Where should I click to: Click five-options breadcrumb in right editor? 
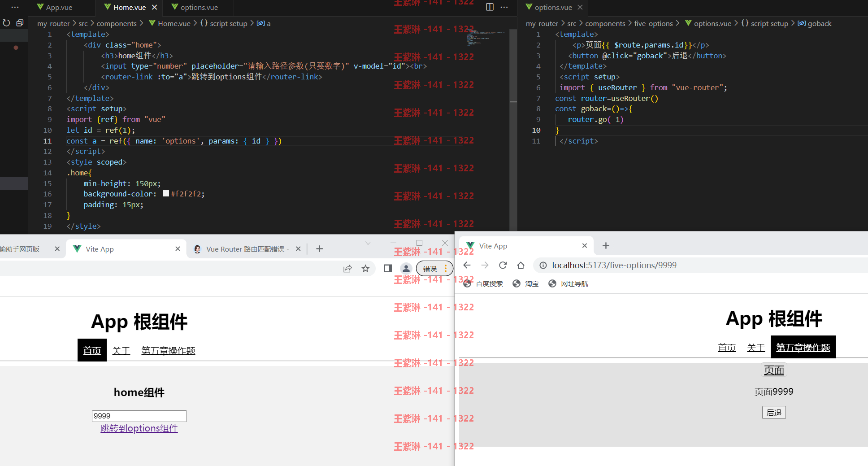click(653, 23)
